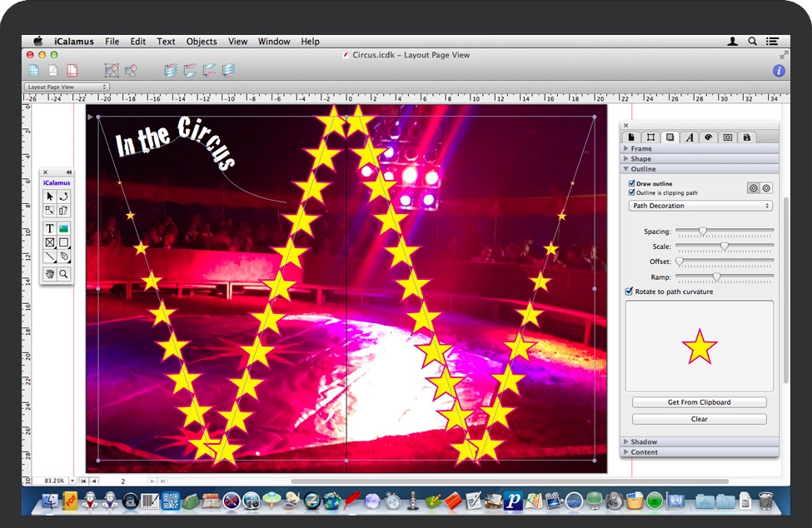Screen dimensions: 812x528
Task: Select the Text frame tool
Action: click(50, 228)
